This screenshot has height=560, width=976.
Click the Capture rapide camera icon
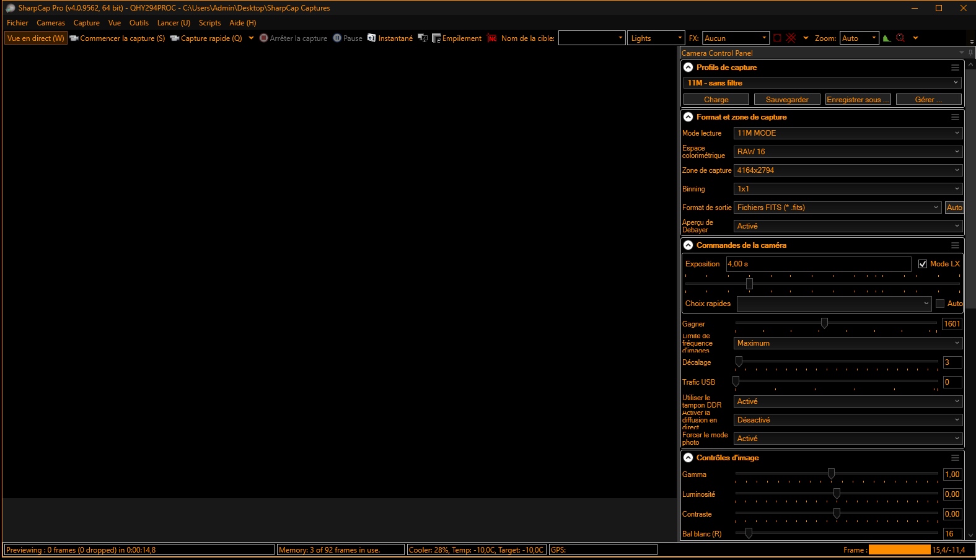(175, 38)
